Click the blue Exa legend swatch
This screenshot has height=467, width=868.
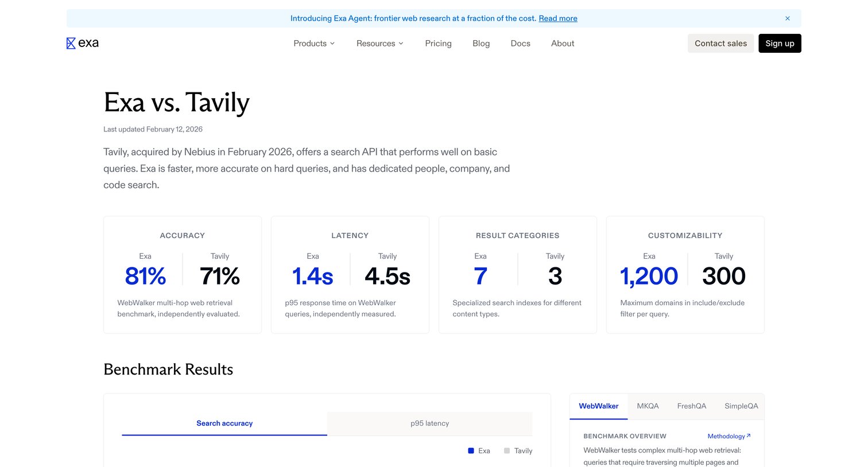[x=471, y=451]
